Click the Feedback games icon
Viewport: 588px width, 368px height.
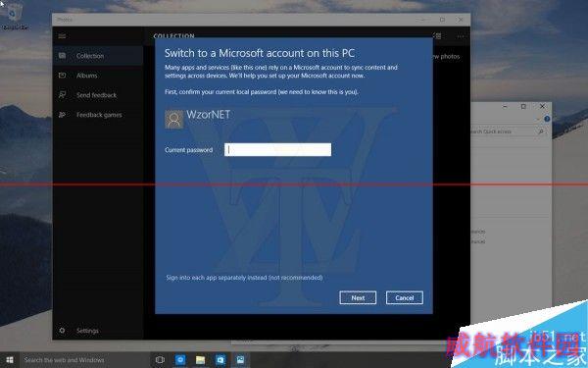tap(63, 115)
